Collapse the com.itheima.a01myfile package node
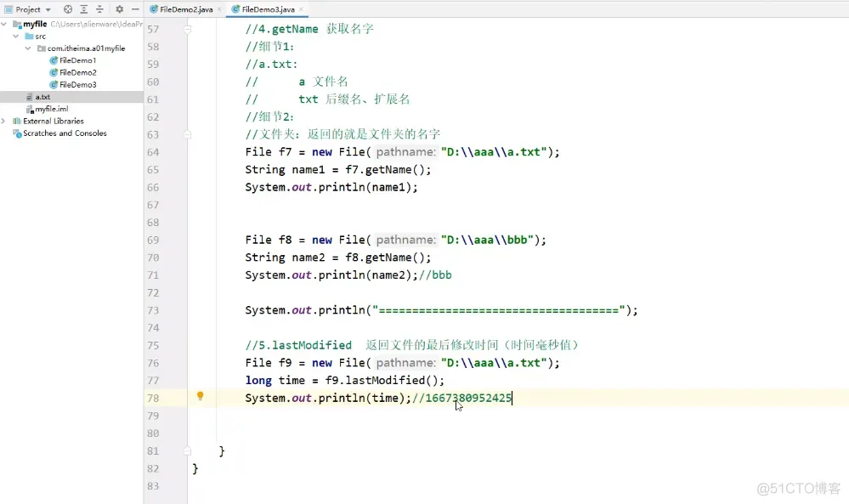The width and height of the screenshot is (849, 504). click(27, 48)
